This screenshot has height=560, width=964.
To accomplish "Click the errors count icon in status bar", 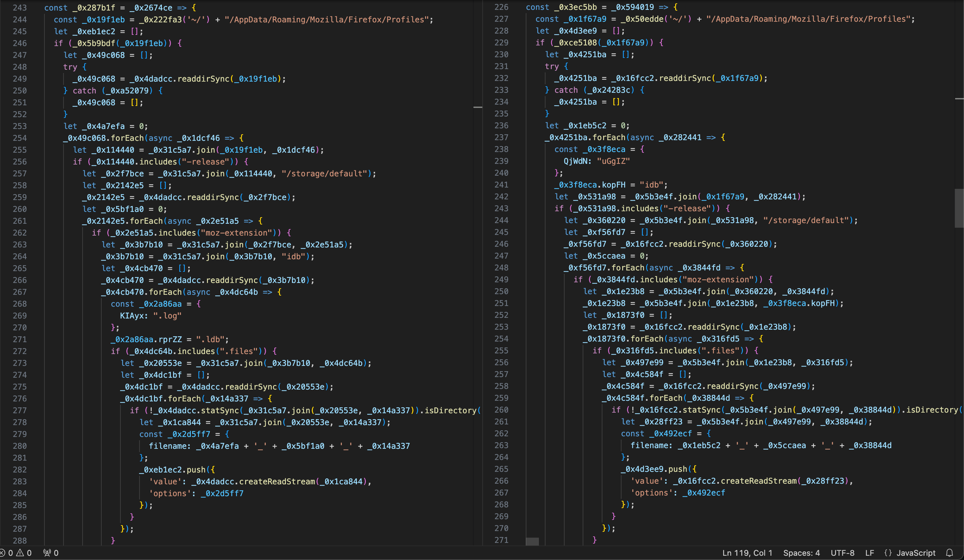I will pos(2,553).
